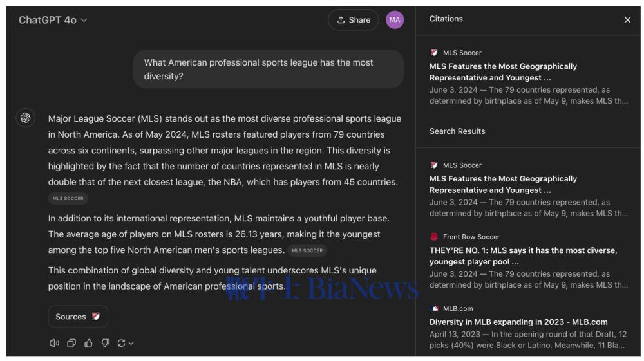The height and width of the screenshot is (361, 644).
Task: Open the MLB.com diversity search result
Action: pos(518,322)
